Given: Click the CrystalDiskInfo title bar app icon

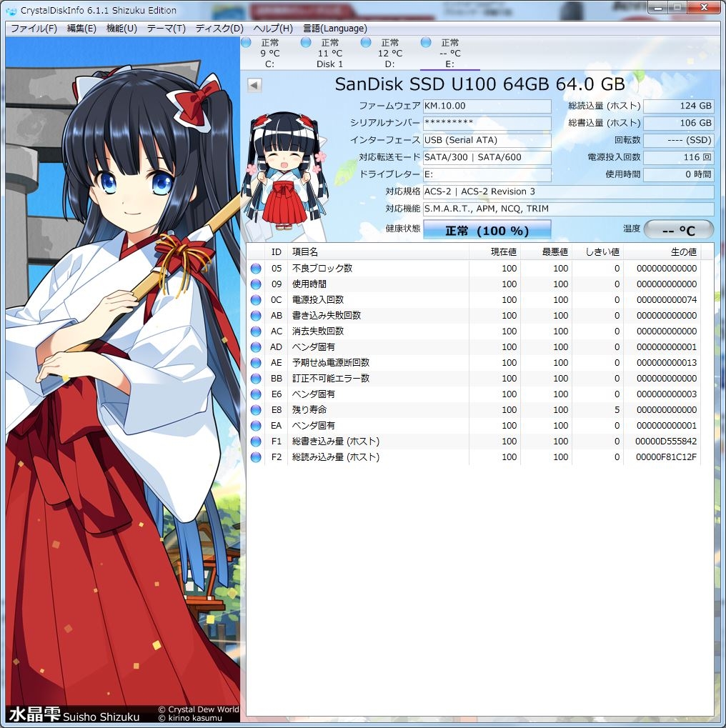Looking at the screenshot, I should [11, 11].
